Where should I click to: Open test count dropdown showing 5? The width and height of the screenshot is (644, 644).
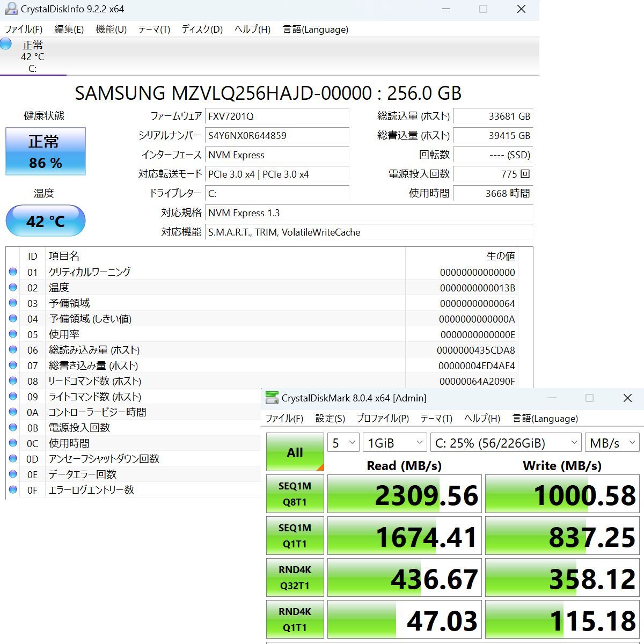click(x=343, y=443)
